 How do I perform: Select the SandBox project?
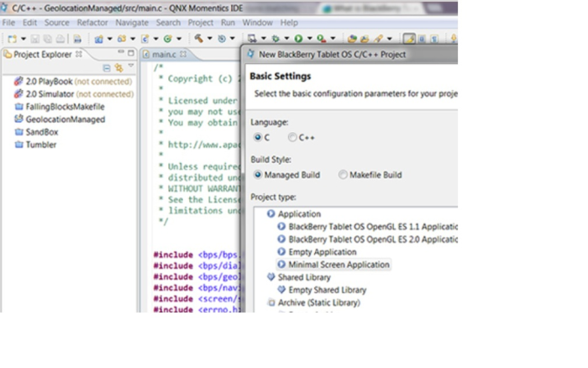click(36, 132)
